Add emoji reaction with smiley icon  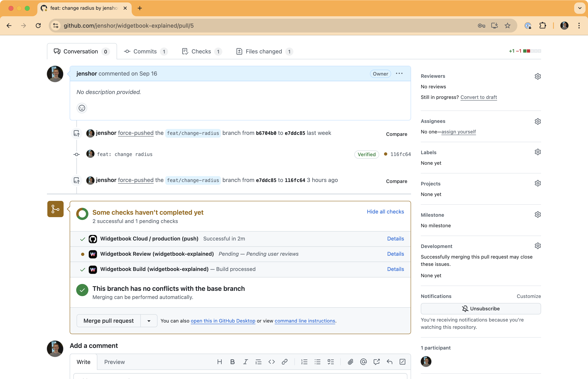[82, 108]
